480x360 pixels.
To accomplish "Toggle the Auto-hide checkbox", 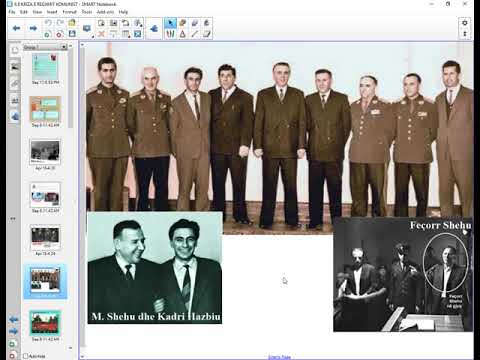I will tap(25, 356).
